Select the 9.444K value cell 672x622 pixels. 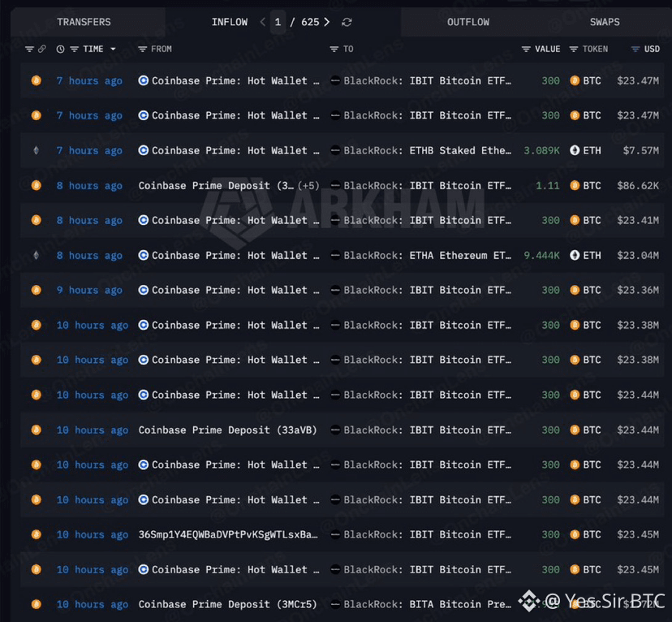[541, 256]
